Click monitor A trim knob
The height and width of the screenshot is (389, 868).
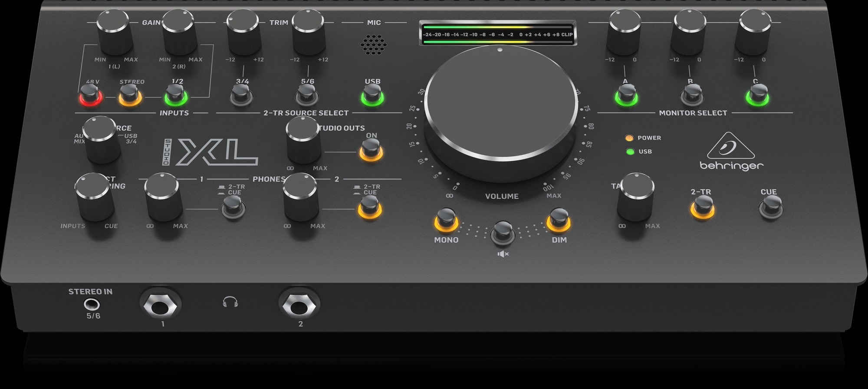pos(624,33)
